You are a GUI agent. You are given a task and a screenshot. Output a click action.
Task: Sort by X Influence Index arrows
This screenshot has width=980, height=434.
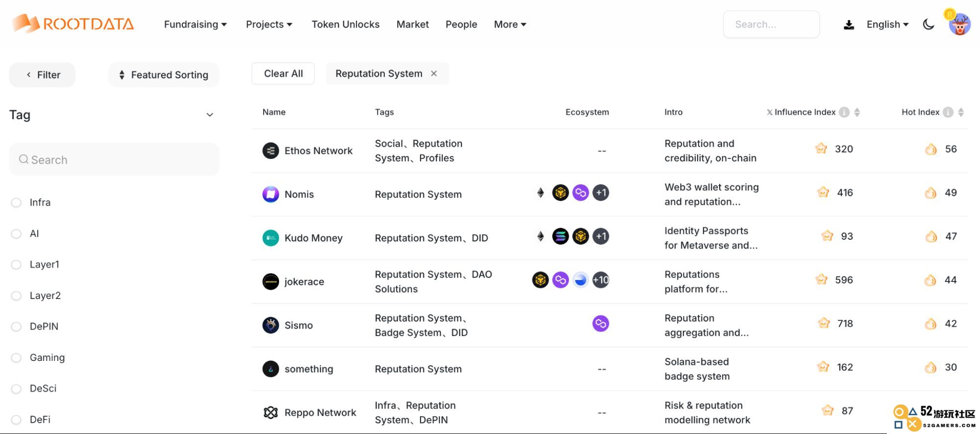(857, 112)
